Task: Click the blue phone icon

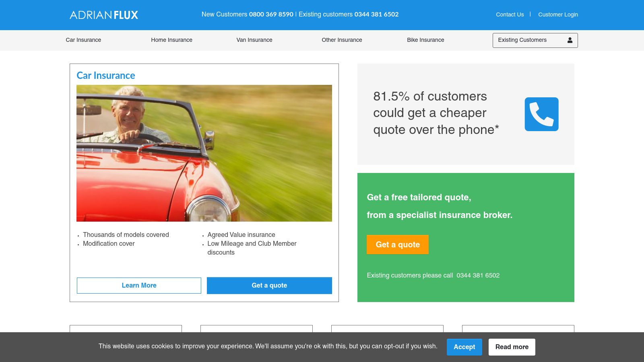Action: point(541,114)
